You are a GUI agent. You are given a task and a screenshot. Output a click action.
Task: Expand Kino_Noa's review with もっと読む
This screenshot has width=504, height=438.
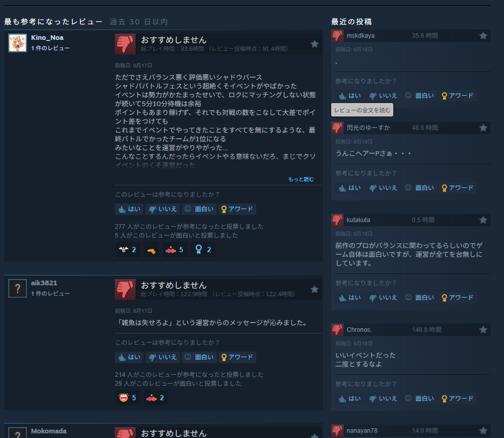pos(301,179)
